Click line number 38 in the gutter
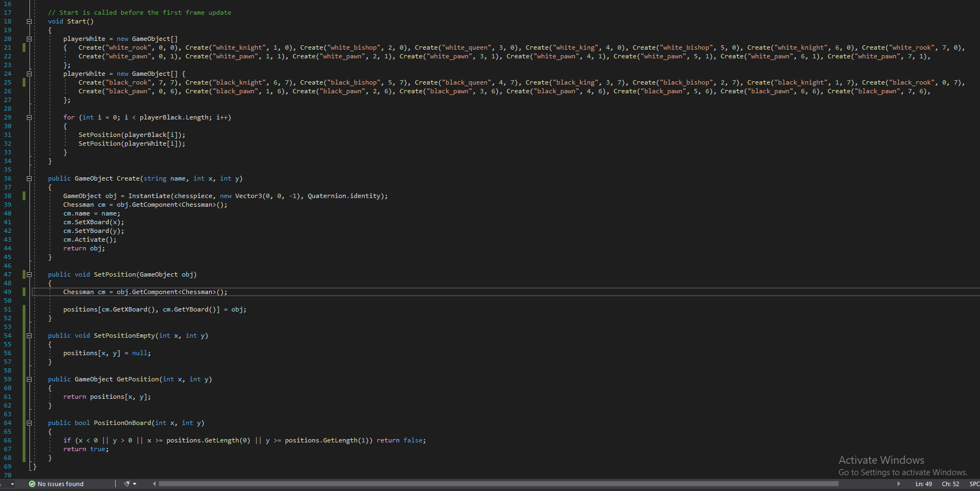The width and height of the screenshot is (980, 491). 8,196
